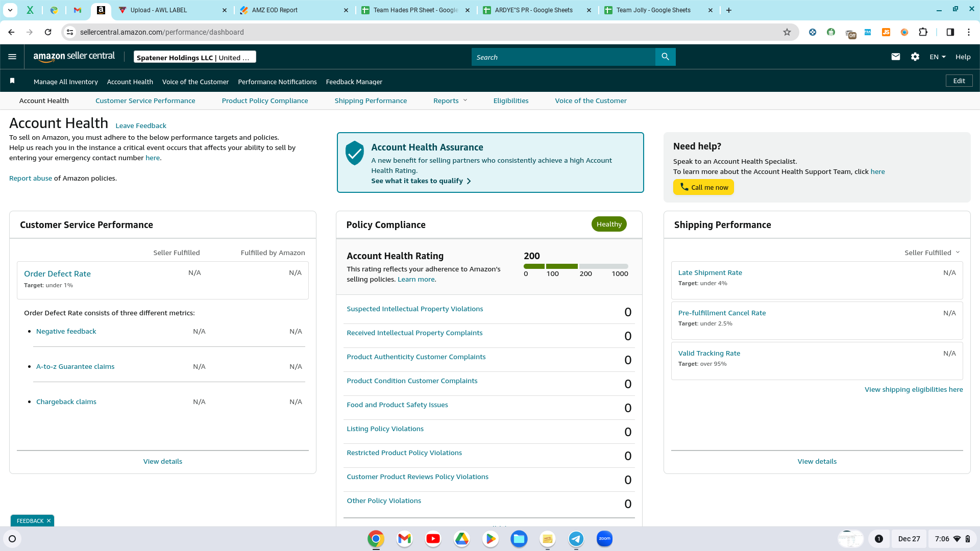Click the browser address bar URL
The height and width of the screenshot is (551, 980).
162,32
